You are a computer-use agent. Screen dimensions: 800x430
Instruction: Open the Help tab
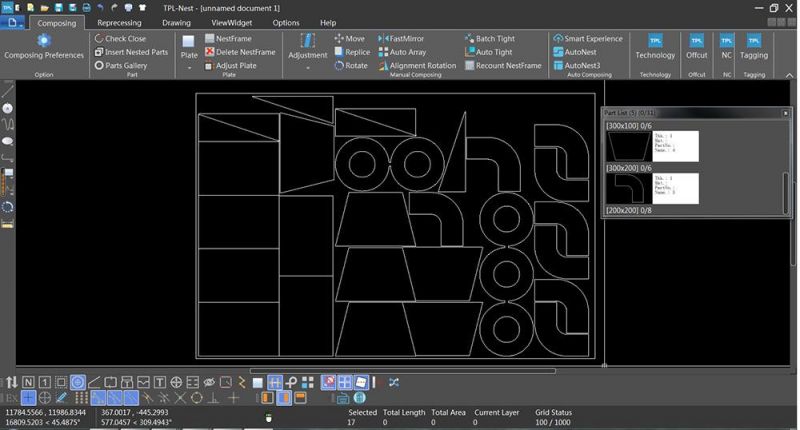pyautogui.click(x=328, y=23)
